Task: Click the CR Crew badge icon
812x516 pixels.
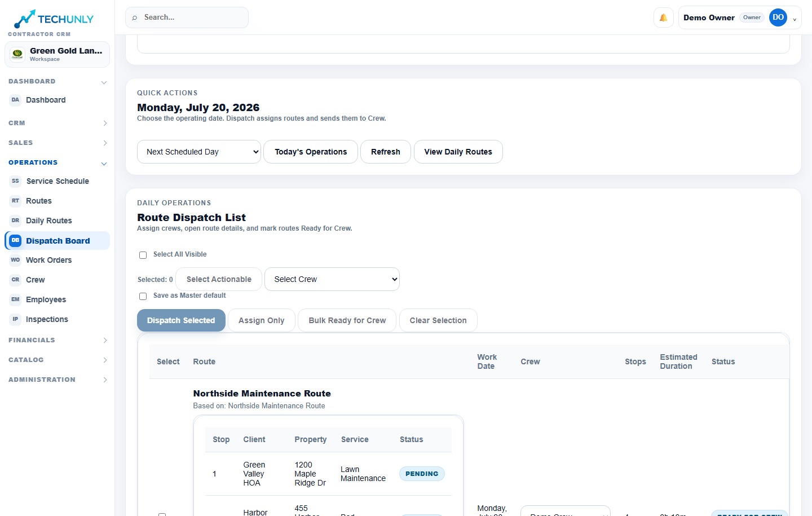Action: [15, 280]
